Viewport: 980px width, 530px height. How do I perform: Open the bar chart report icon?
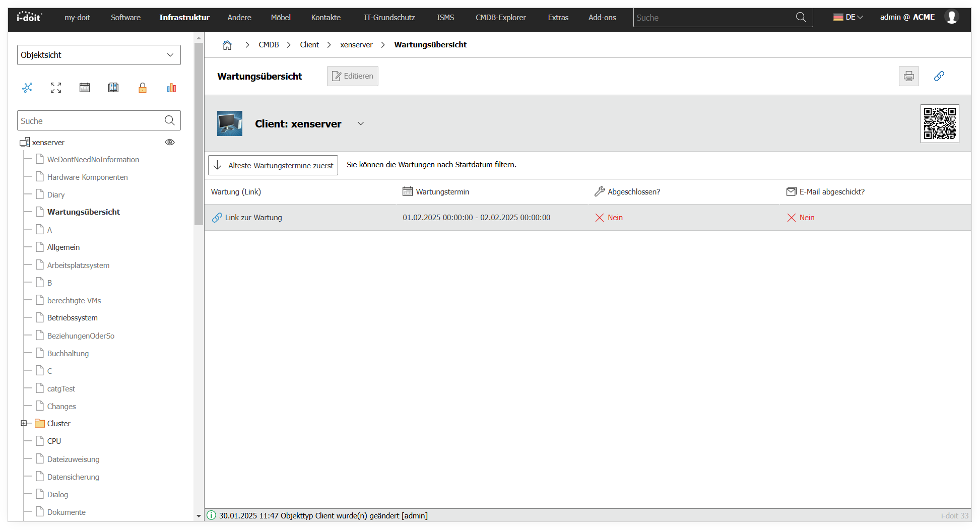(x=171, y=88)
